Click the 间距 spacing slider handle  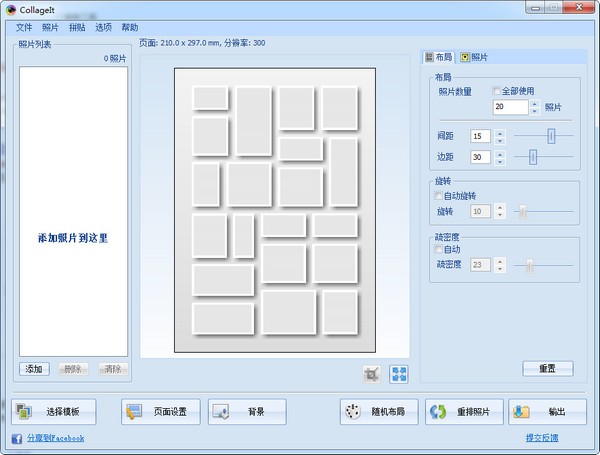[550, 136]
